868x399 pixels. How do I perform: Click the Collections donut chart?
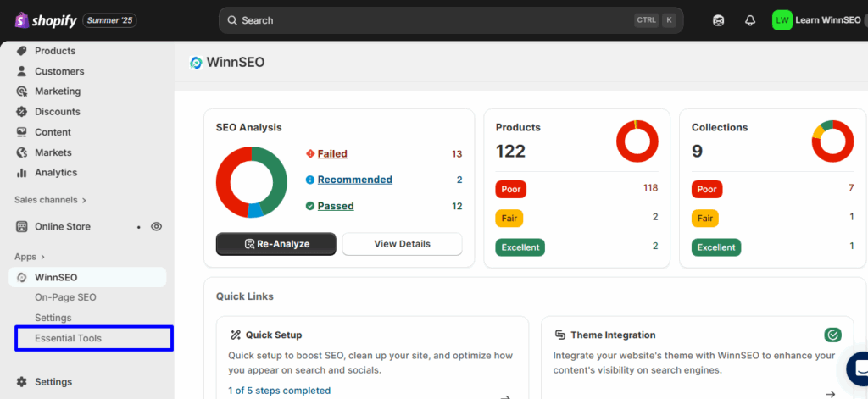click(x=832, y=141)
